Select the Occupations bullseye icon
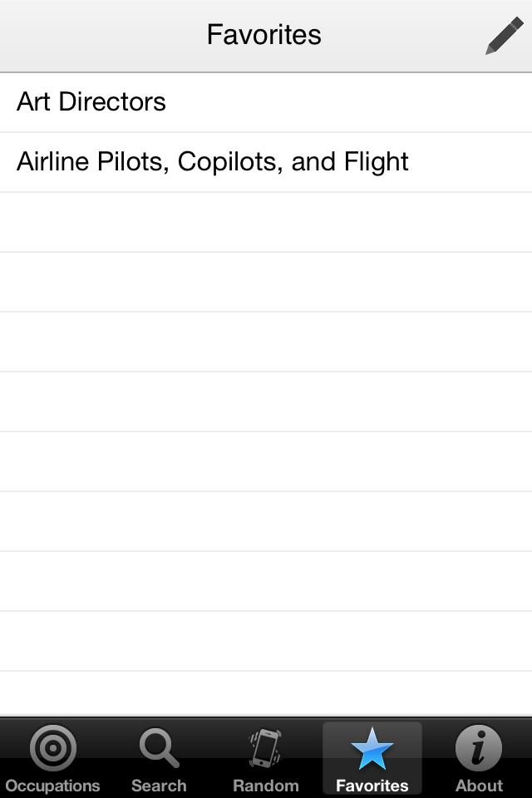Image resolution: width=532 pixels, height=798 pixels. 53,747
